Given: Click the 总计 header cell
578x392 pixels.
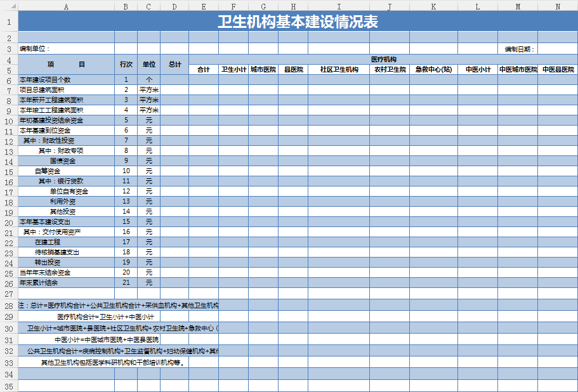Looking at the screenshot, I should pyautogui.click(x=174, y=65).
